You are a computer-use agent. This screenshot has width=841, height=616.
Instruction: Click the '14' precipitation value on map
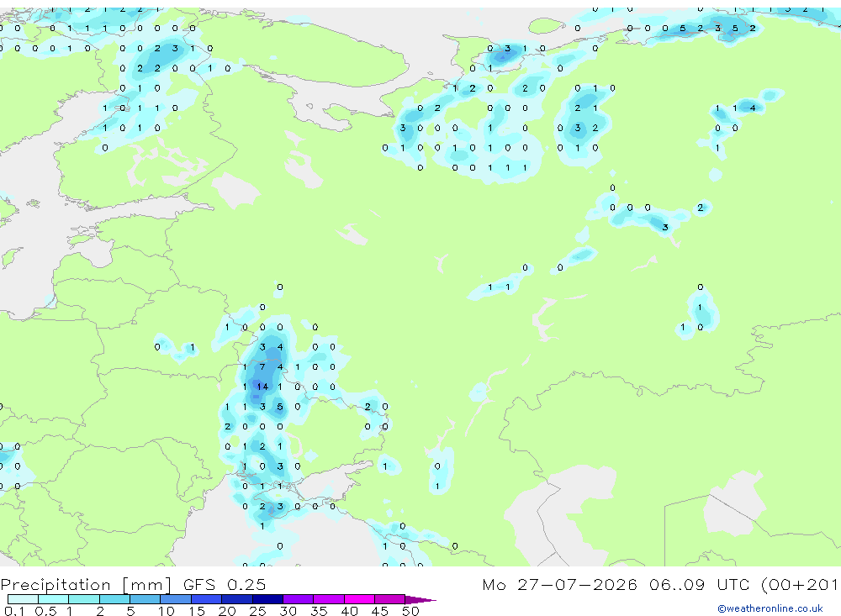click(x=262, y=387)
